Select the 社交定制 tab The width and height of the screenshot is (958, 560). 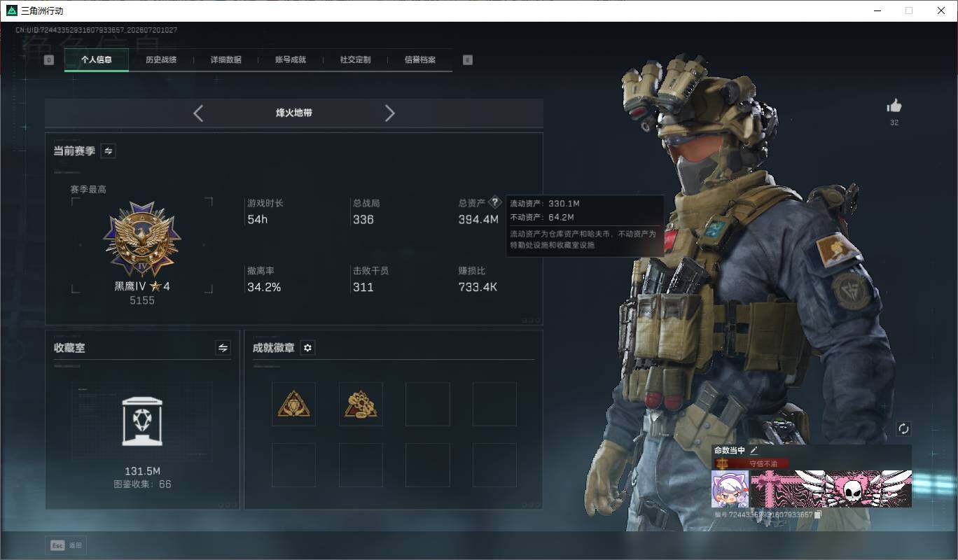(355, 60)
